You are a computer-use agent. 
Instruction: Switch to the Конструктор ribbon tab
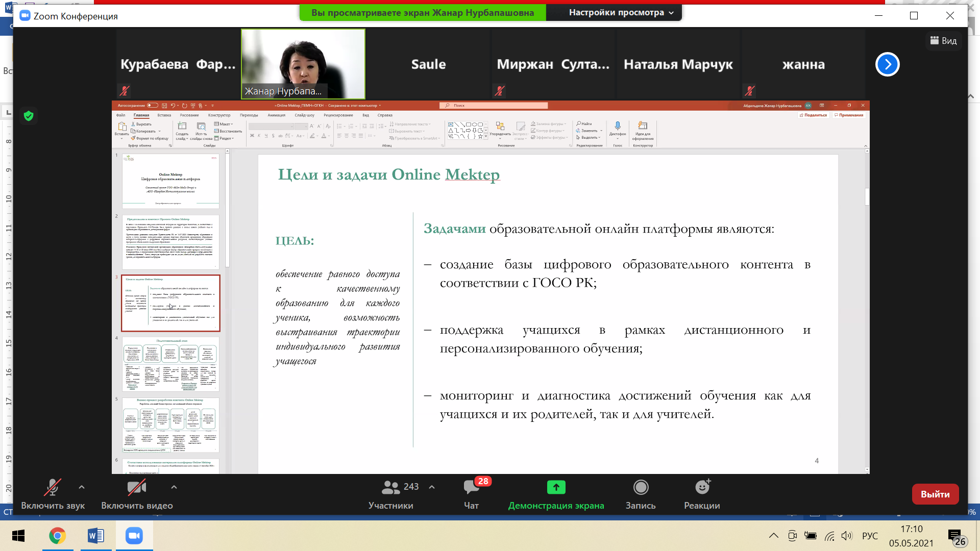219,115
